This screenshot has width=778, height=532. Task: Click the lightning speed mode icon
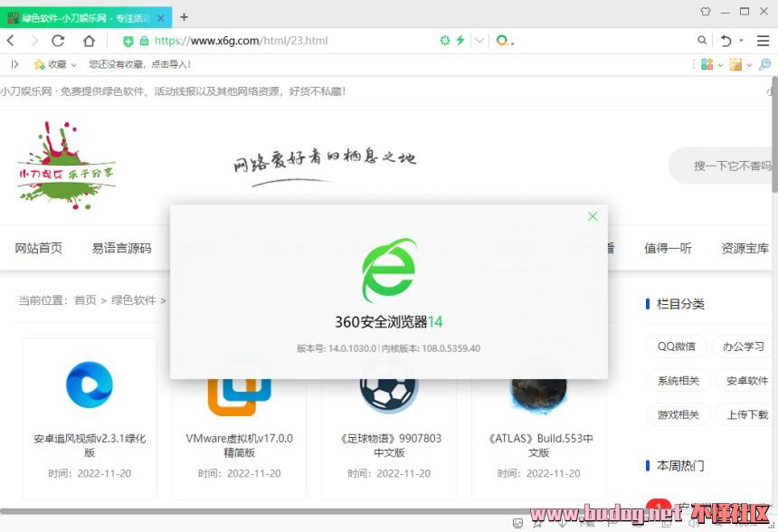coord(460,41)
